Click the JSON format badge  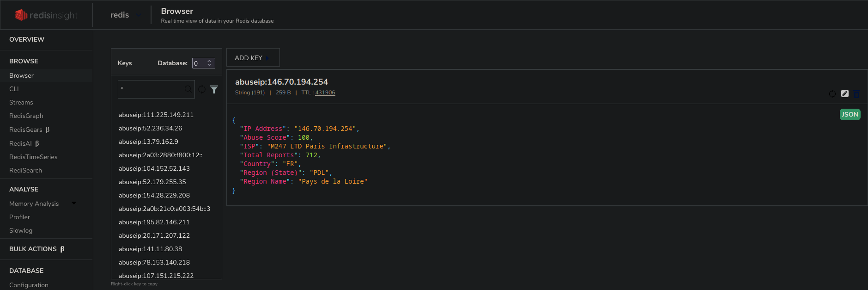[850, 114]
